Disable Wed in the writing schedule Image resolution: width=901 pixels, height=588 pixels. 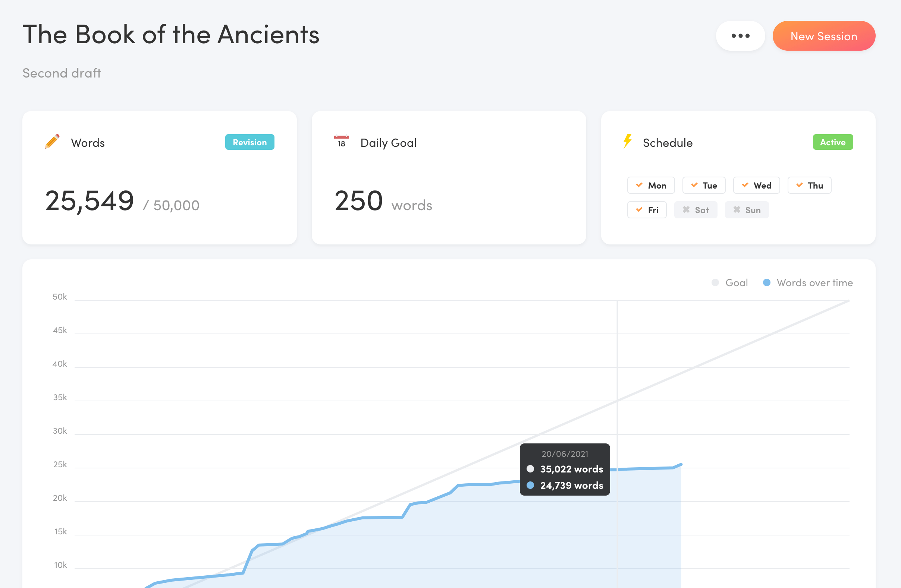tap(756, 186)
